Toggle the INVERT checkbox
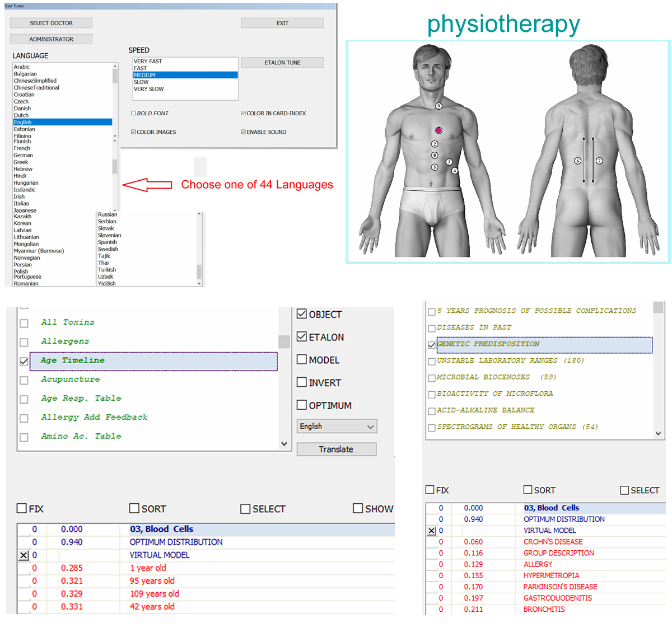The width and height of the screenshot is (672, 628). click(302, 383)
